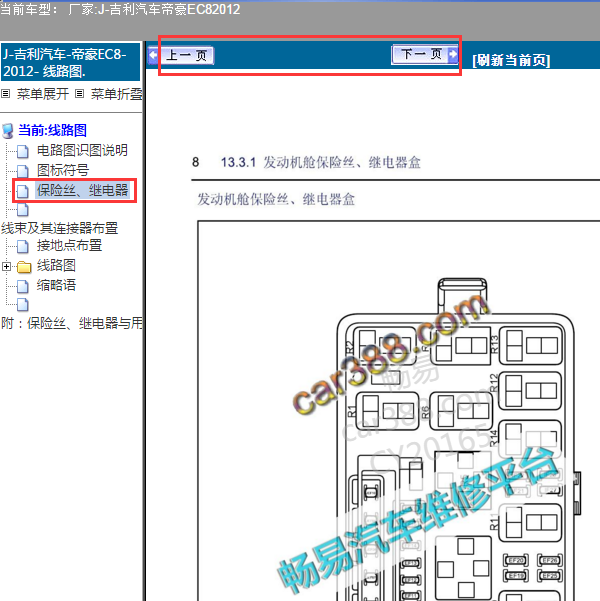Screen dimensions: 600x601
Task: Open 线束及其连接器布置 tree item
Action: pyautogui.click(x=59, y=228)
